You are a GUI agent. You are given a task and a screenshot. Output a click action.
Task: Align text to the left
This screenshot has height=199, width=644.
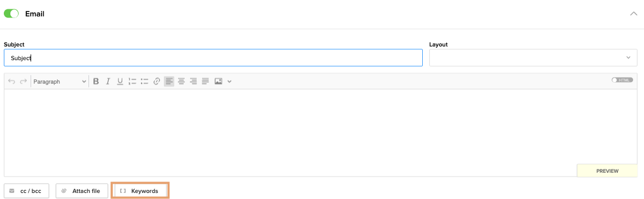point(169,81)
